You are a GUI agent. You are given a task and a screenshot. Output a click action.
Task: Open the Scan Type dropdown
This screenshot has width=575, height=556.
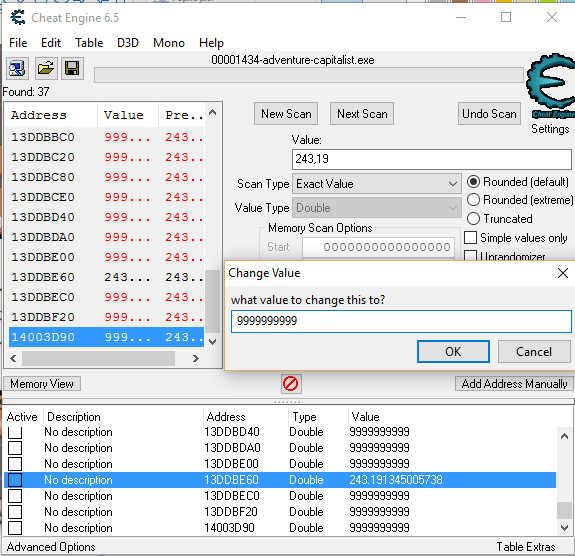pyautogui.click(x=377, y=184)
